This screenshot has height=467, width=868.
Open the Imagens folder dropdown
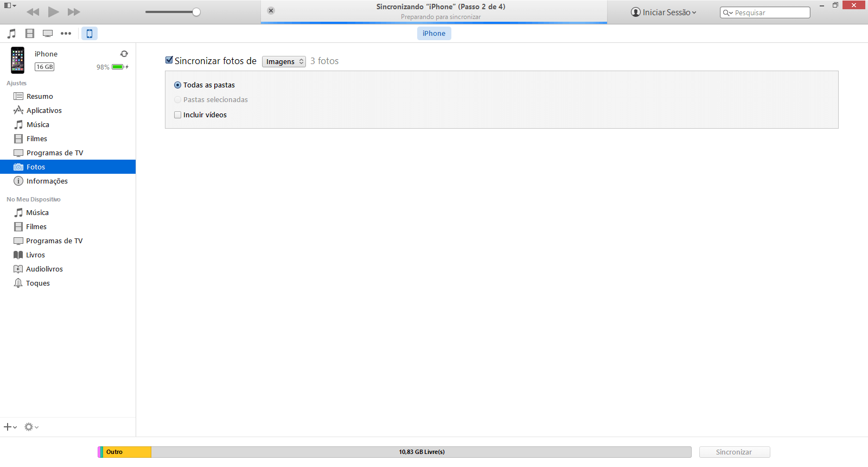[284, 61]
